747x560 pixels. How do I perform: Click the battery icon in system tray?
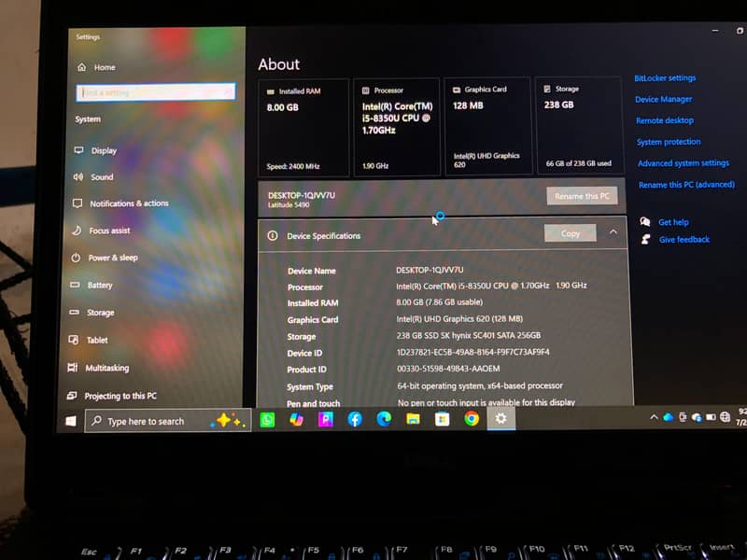click(x=711, y=417)
